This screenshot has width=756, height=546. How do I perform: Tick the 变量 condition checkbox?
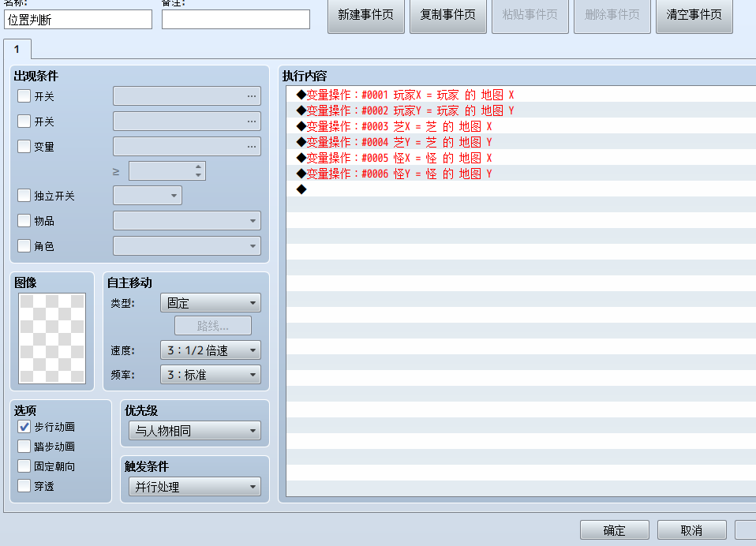click(x=24, y=146)
